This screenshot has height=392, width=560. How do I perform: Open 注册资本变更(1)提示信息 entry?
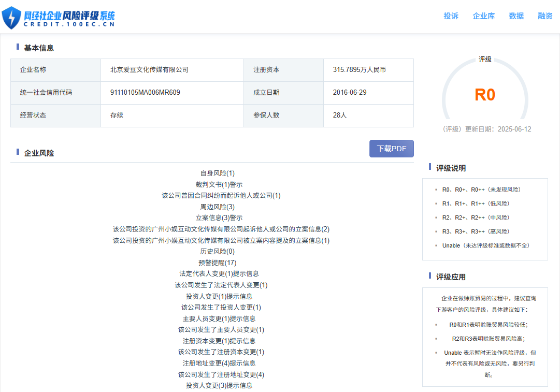[x=219, y=341]
